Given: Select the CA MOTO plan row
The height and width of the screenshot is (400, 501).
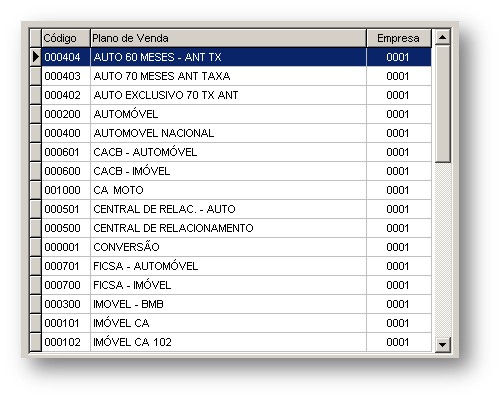Looking at the screenshot, I should click(236, 190).
